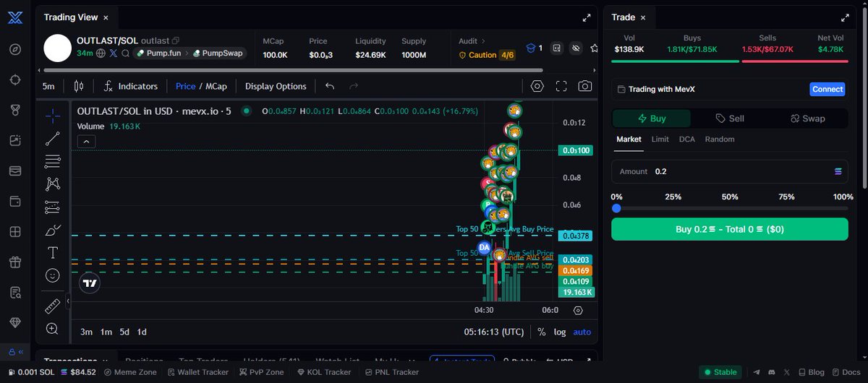Screen dimensions: 868x383
Task: Select the Buy trade mode
Action: [652, 119]
